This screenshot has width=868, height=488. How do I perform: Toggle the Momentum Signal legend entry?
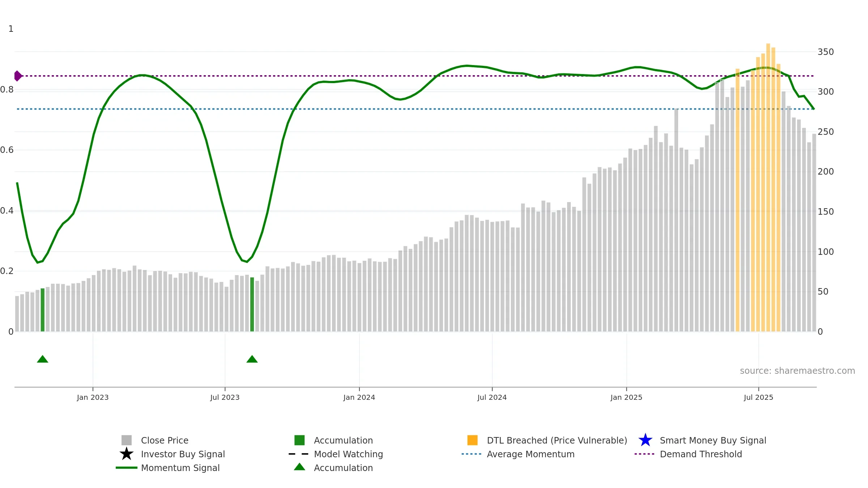pos(168,468)
